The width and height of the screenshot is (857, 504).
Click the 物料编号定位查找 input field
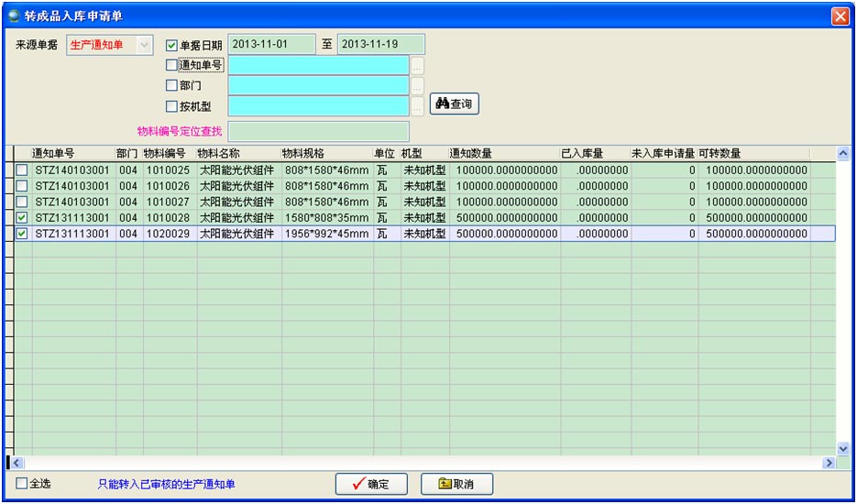318,131
